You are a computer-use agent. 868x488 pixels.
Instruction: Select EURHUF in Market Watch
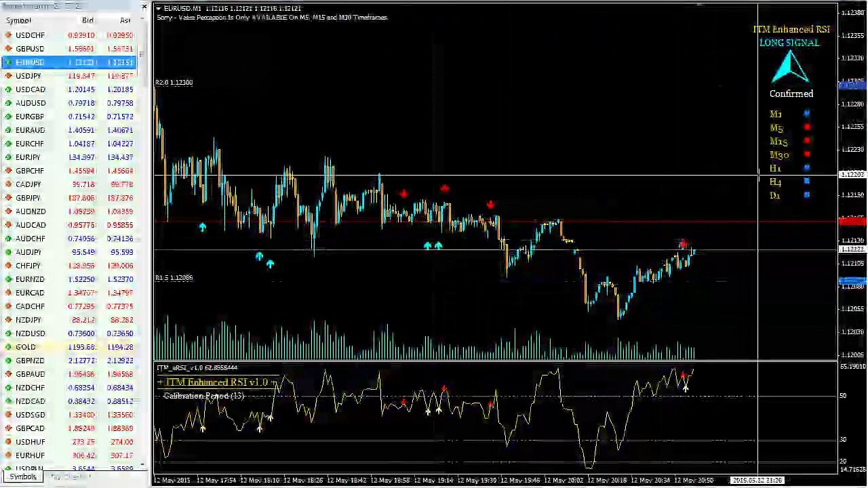click(69, 455)
